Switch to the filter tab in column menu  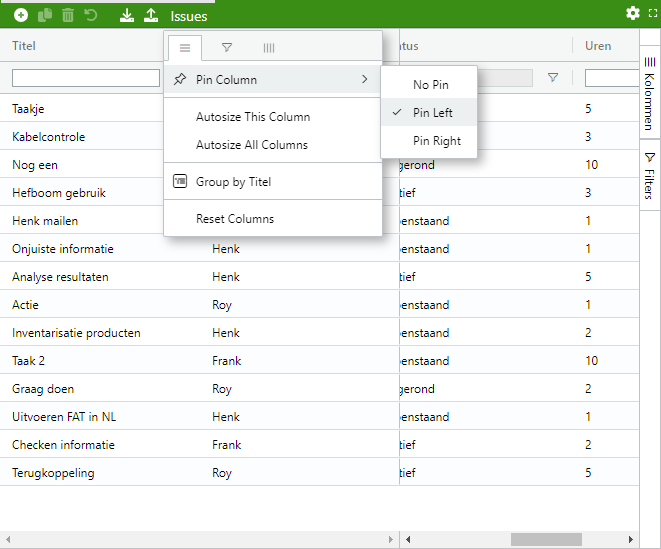click(227, 48)
